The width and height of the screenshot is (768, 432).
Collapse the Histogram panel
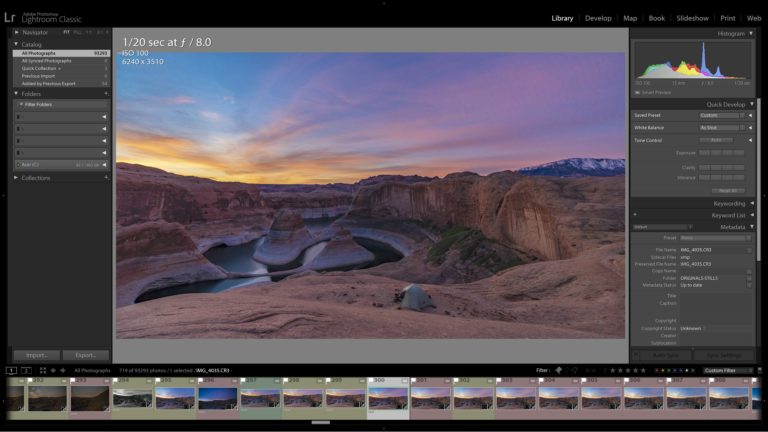coord(751,33)
